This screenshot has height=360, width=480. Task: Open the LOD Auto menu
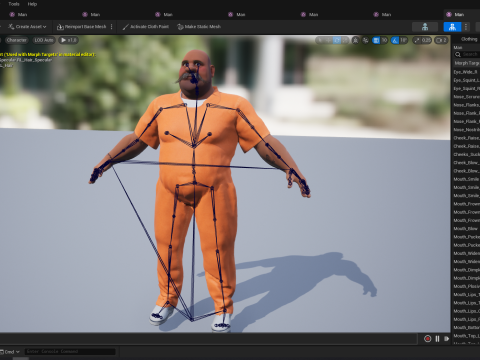click(44, 40)
